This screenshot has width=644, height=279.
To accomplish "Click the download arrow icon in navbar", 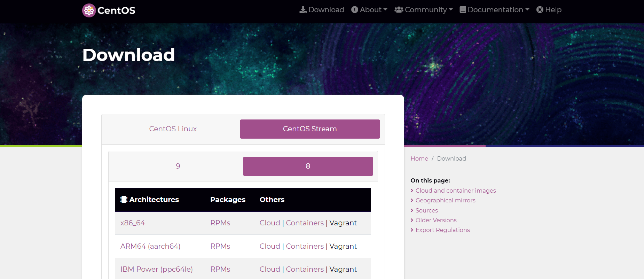I will click(x=303, y=10).
